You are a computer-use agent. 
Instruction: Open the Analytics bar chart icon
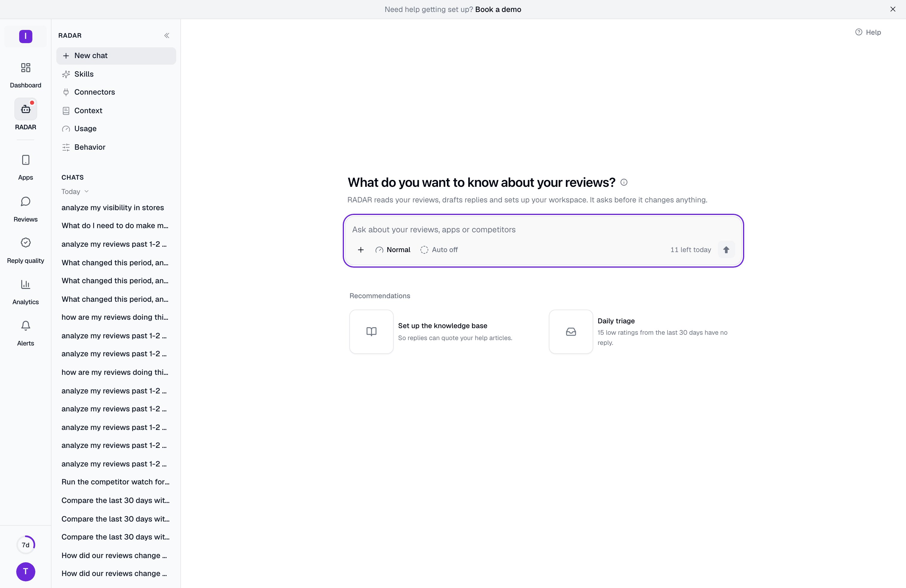coord(25,284)
